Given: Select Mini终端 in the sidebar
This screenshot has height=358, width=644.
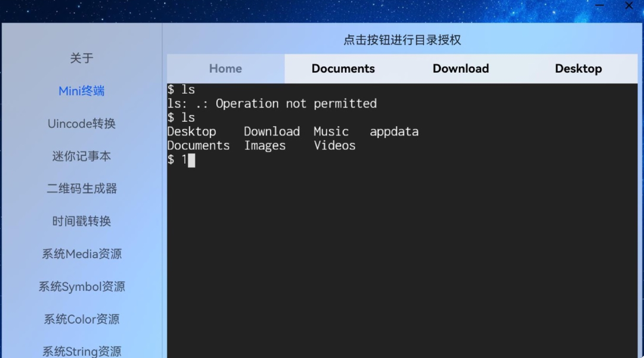Looking at the screenshot, I should tap(81, 91).
